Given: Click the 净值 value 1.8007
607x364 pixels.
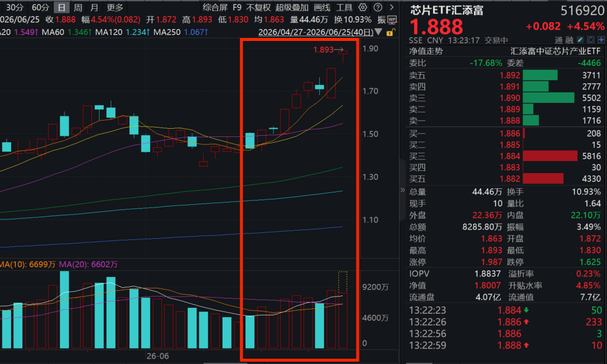Looking at the screenshot, I should pyautogui.click(x=487, y=286).
